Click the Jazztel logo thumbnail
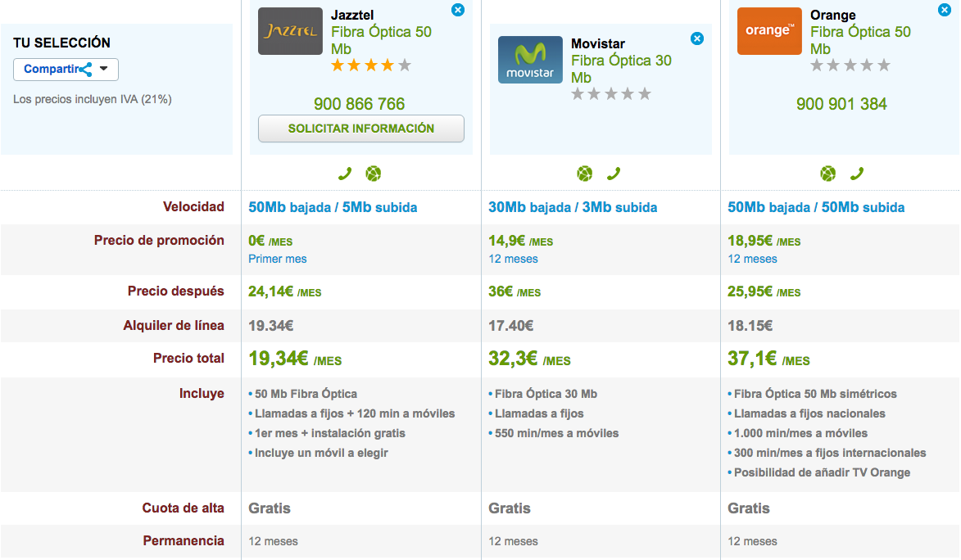Viewport: 961px width, 560px height. (290, 31)
